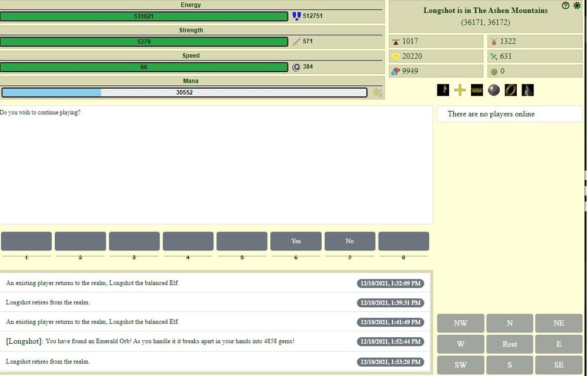
Task: Open the settings gear icon
Action: [x=577, y=5]
